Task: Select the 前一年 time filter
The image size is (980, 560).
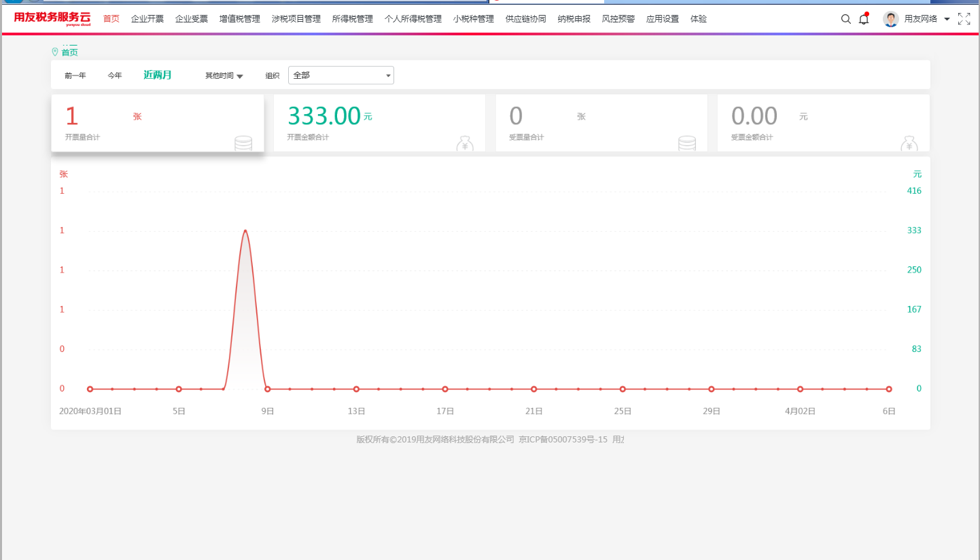Action: coord(75,75)
